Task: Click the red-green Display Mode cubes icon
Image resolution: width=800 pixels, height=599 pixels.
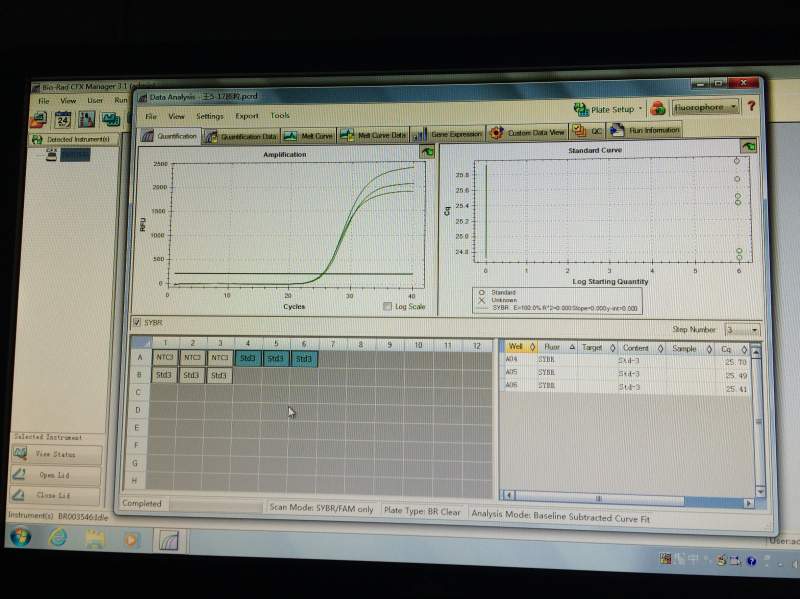Action: [x=658, y=108]
